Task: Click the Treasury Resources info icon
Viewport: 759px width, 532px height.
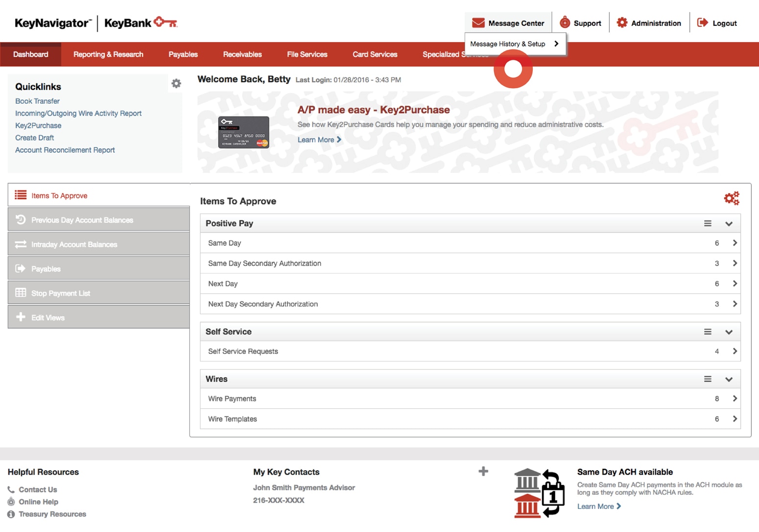Action: [11, 514]
